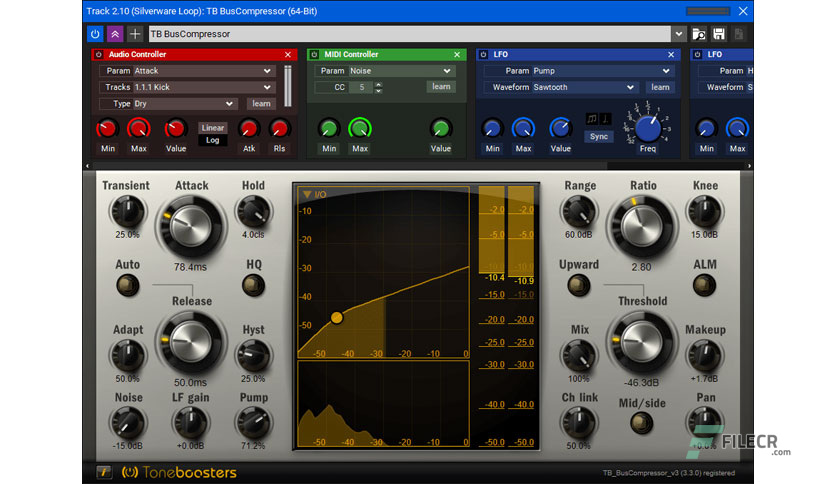Screen dimensions: 836x484
Task: Open the info icon next to the Toneboosters logo
Action: pos(104,472)
